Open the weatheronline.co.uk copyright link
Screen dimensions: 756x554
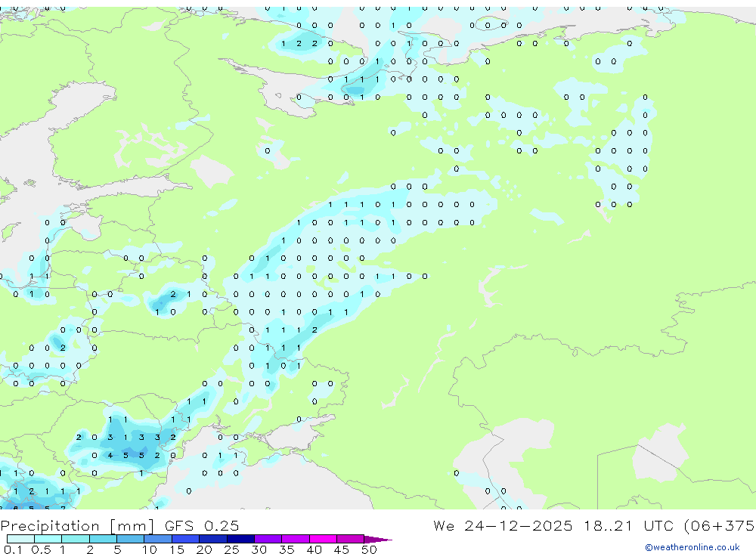tap(692, 547)
